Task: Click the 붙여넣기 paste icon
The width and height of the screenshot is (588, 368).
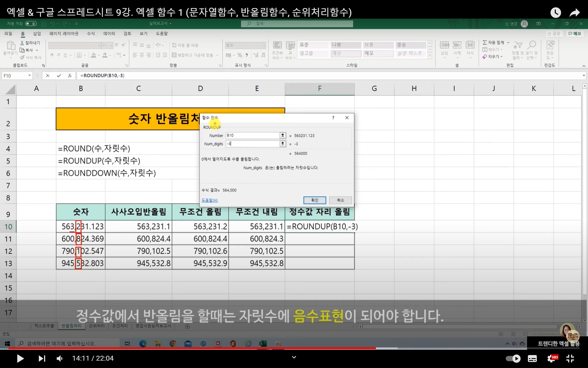Action: pyautogui.click(x=10, y=46)
